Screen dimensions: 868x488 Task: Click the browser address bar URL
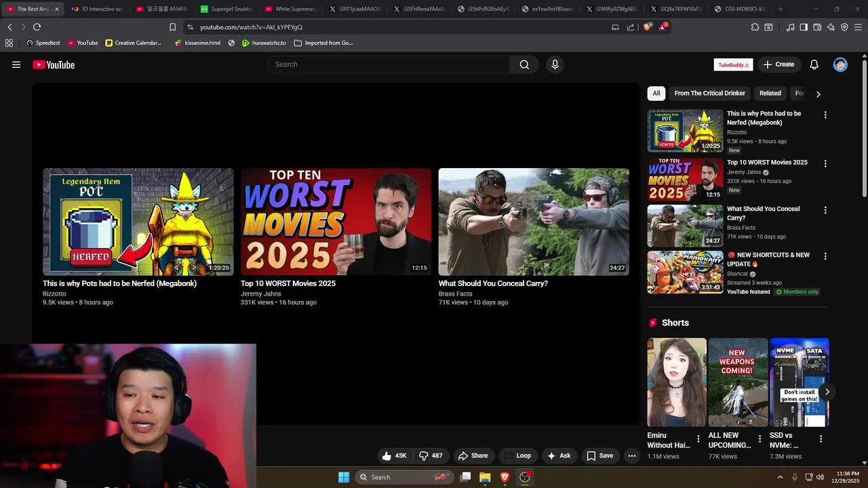(x=251, y=27)
